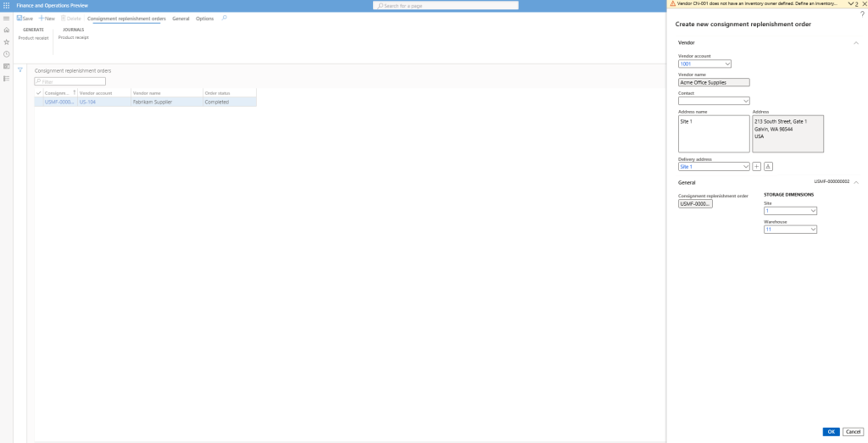Click the add delivery address plus button
This screenshot has width=868, height=443.
click(x=757, y=167)
